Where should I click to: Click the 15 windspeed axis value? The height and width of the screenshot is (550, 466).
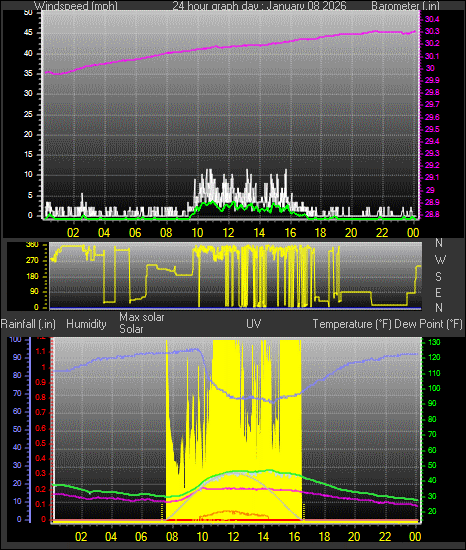pos(28,155)
